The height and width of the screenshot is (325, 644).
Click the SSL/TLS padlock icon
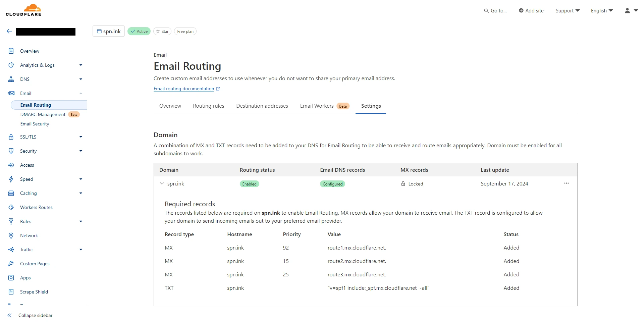click(11, 137)
